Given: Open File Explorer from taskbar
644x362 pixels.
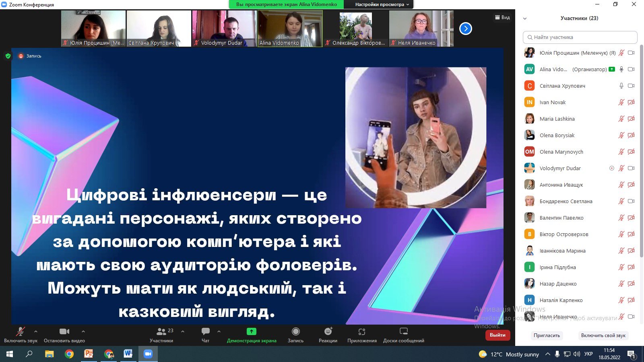Looking at the screenshot, I should coord(49,354).
